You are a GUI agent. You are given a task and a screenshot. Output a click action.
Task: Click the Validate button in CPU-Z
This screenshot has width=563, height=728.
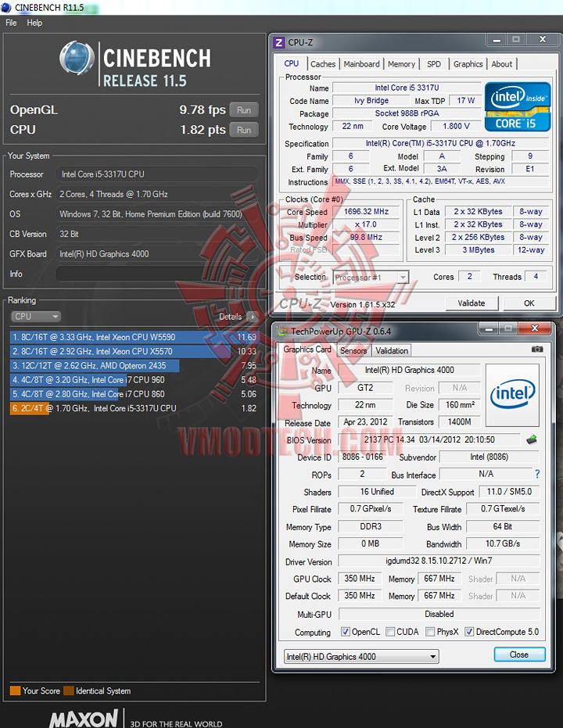tap(472, 303)
